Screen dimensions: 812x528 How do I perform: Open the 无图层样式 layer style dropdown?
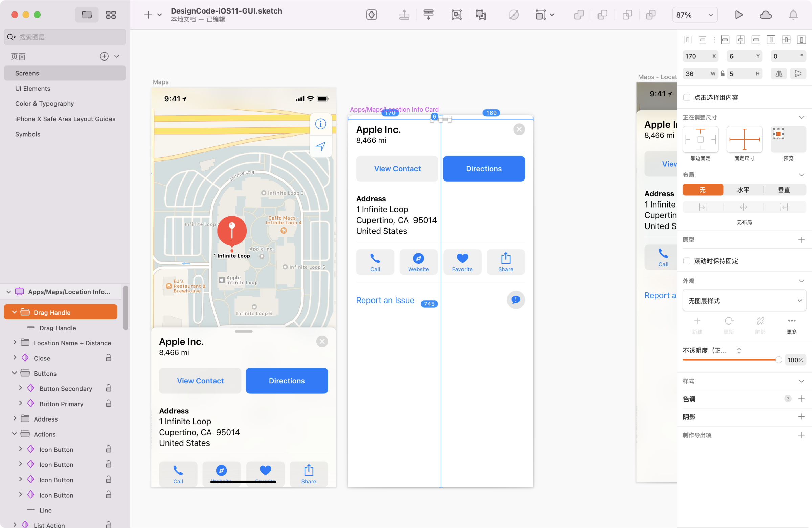pos(744,301)
